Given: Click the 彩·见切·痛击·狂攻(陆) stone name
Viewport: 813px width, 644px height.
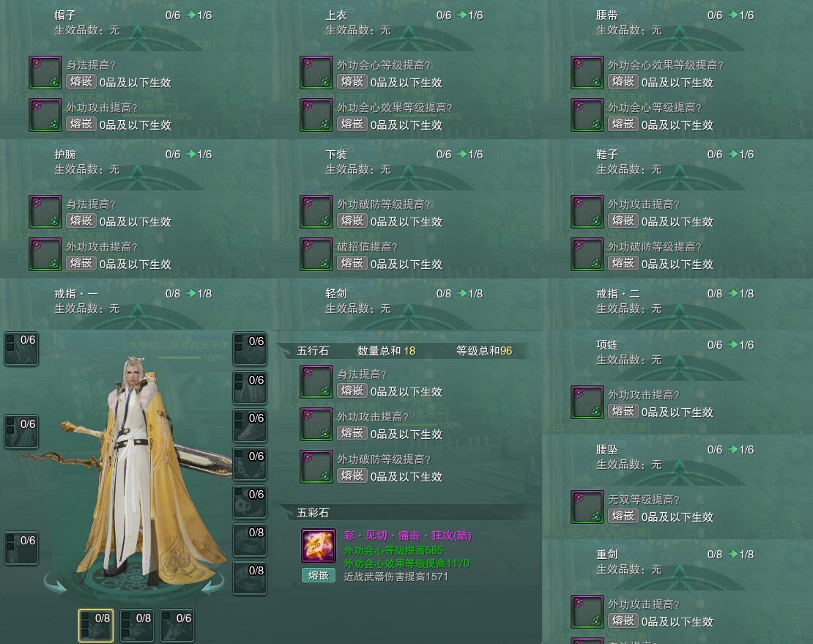Looking at the screenshot, I should coord(407,536).
